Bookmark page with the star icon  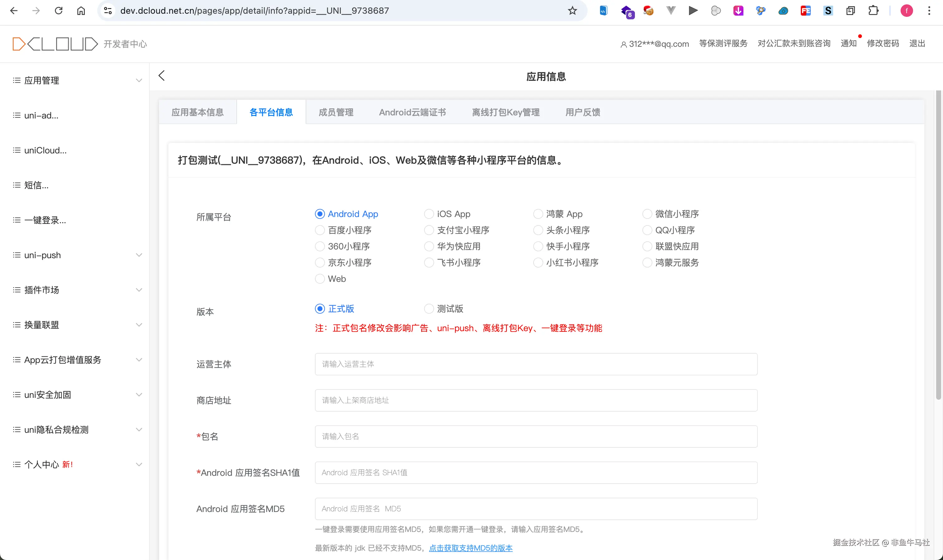click(572, 11)
